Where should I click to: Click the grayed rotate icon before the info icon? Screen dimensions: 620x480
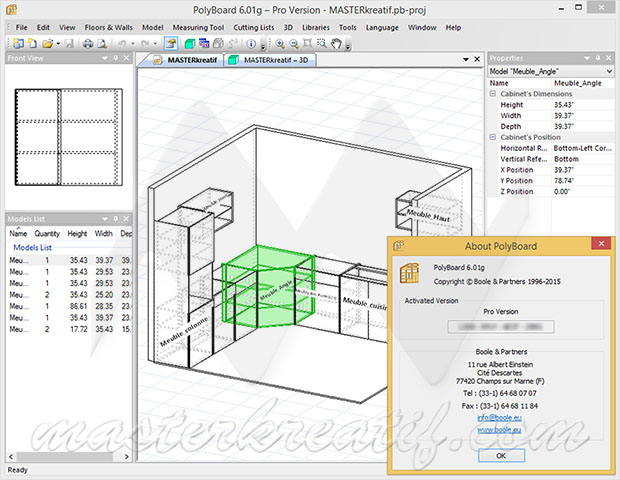click(x=233, y=43)
